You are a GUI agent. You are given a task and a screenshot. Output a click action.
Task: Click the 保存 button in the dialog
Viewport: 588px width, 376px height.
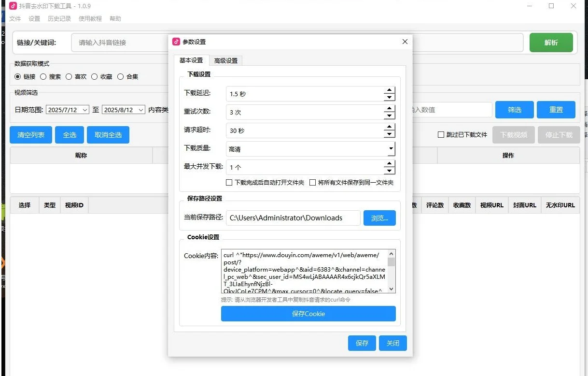pyautogui.click(x=362, y=343)
